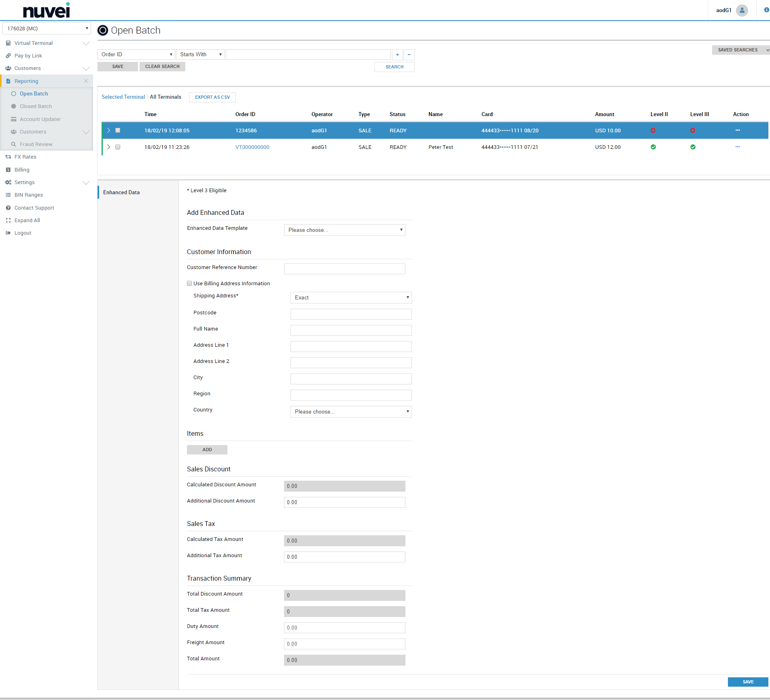Image resolution: width=770 pixels, height=700 pixels.
Task: Click red Level III icon on first row
Action: 693,130
